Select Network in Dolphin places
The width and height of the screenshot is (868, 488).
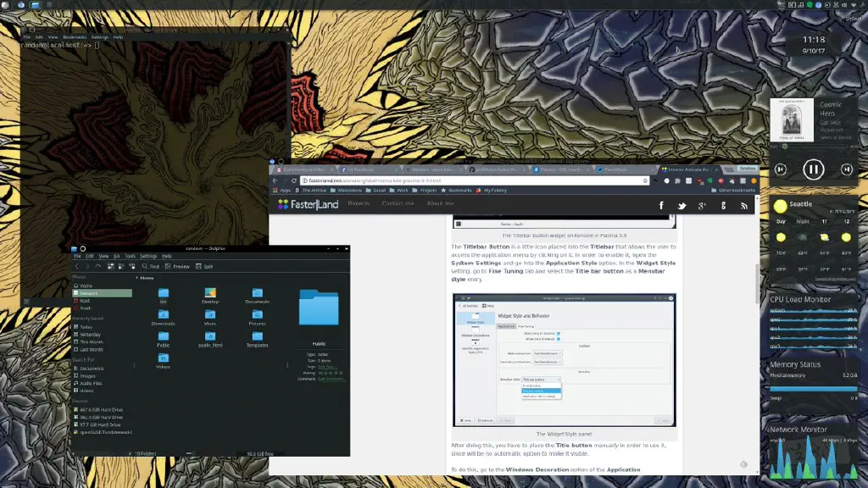point(103,293)
